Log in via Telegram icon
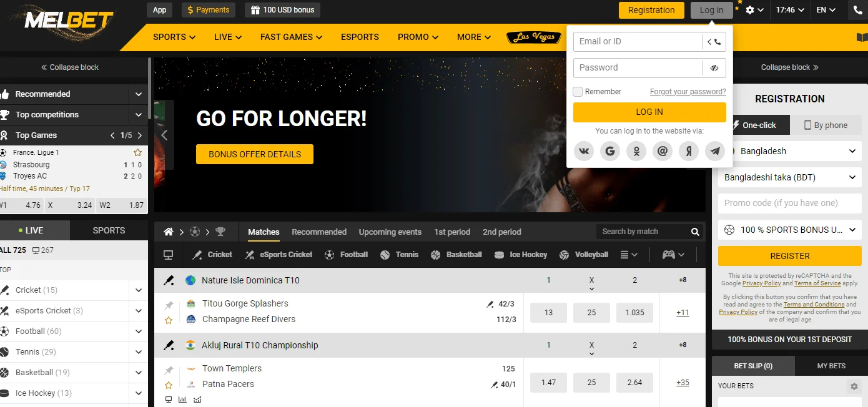The image size is (868, 407). point(715,151)
